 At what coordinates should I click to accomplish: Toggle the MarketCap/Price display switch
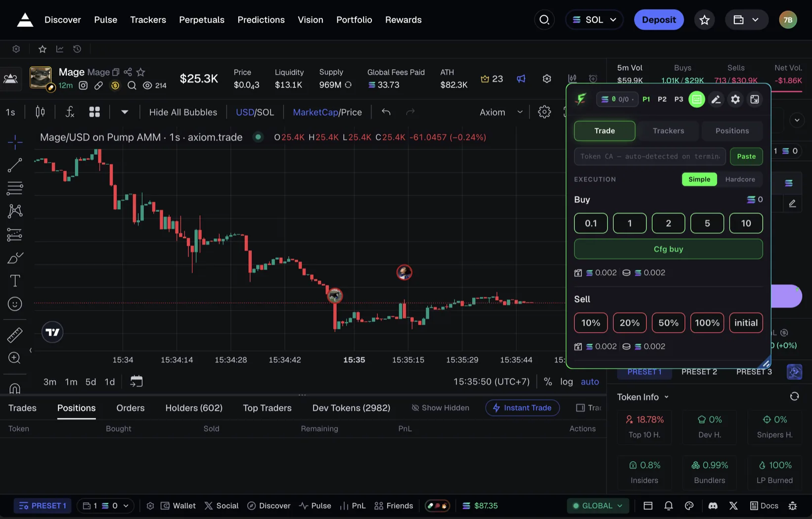point(327,112)
